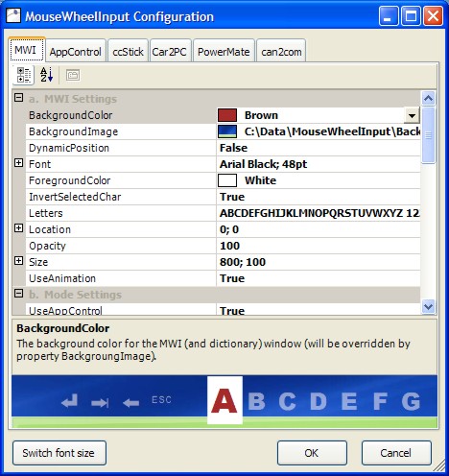
Task: Confirm settings with the OK button
Action: coord(312,453)
